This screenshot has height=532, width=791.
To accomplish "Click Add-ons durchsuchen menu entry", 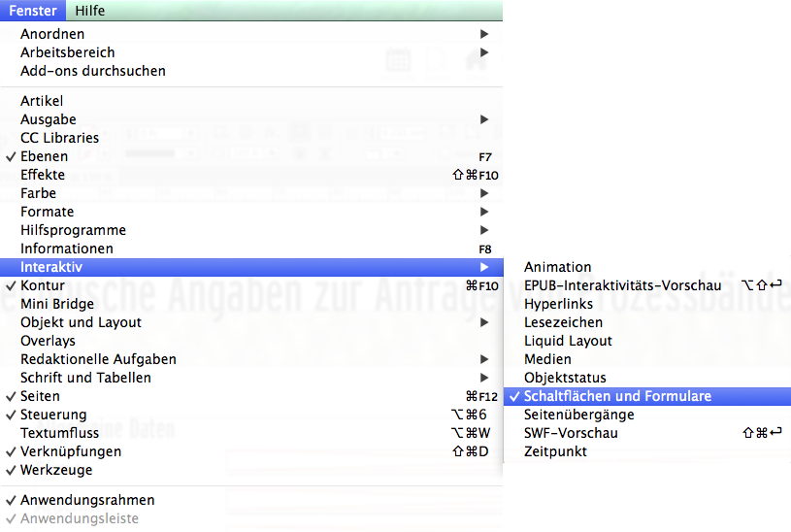I will (x=92, y=71).
